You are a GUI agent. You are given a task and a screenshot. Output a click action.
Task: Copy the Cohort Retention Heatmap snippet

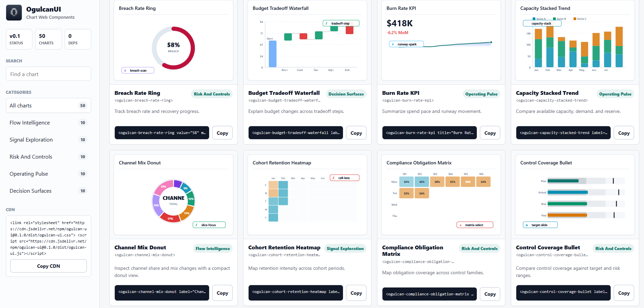(356, 293)
